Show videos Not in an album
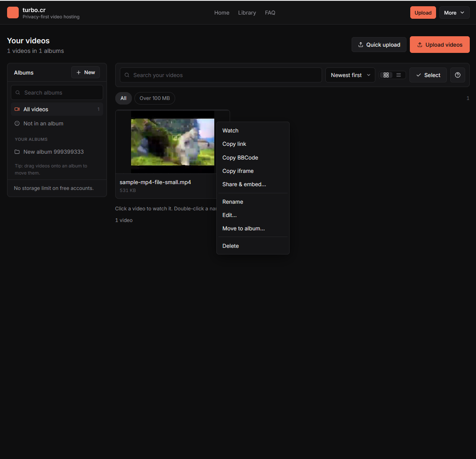This screenshot has width=476, height=459. (x=57, y=123)
